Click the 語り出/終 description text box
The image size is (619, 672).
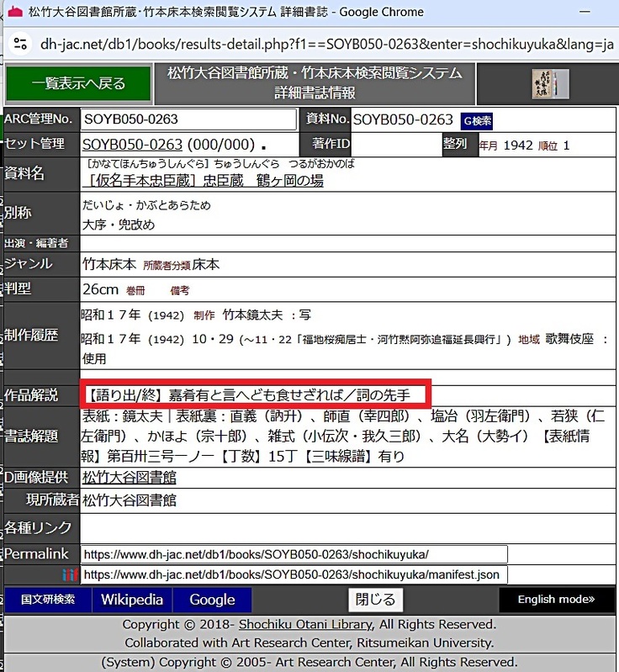click(x=257, y=395)
